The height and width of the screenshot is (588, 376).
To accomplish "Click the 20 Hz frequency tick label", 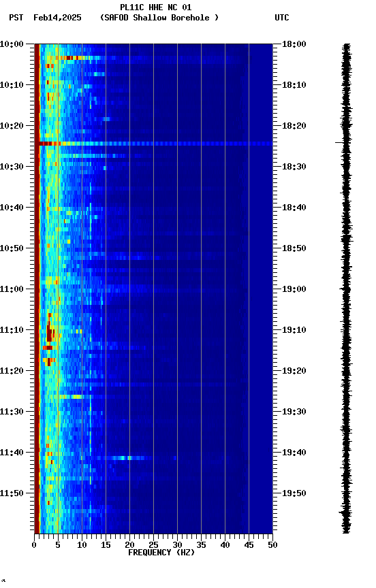I will point(129,545).
